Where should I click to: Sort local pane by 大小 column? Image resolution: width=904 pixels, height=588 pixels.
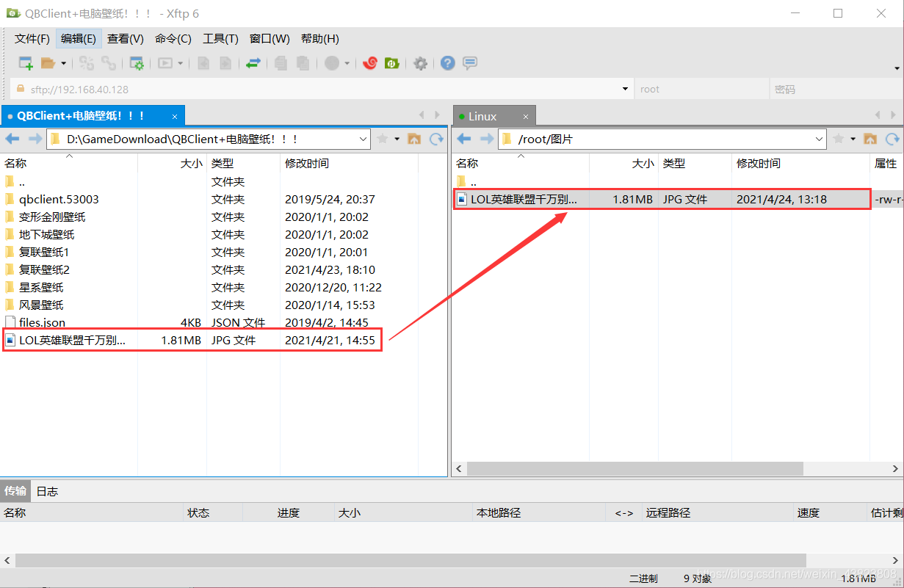(x=172, y=163)
